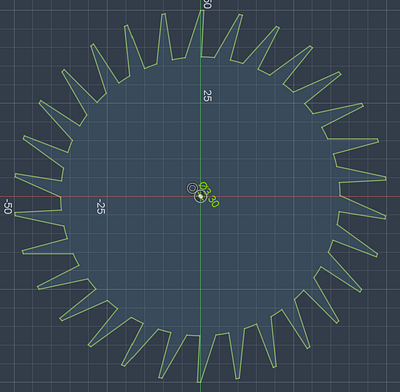Pick the lowest tooth tip on the vertical axis

(199, 382)
